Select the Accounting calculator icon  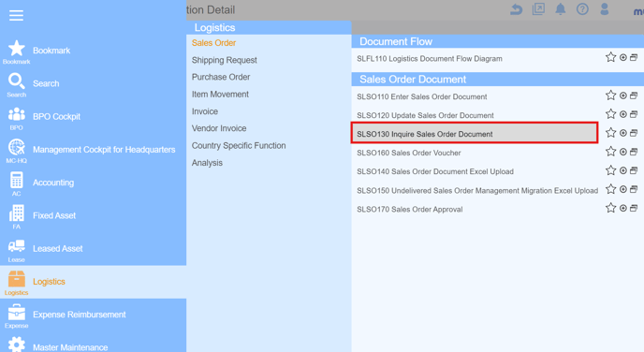point(17,181)
